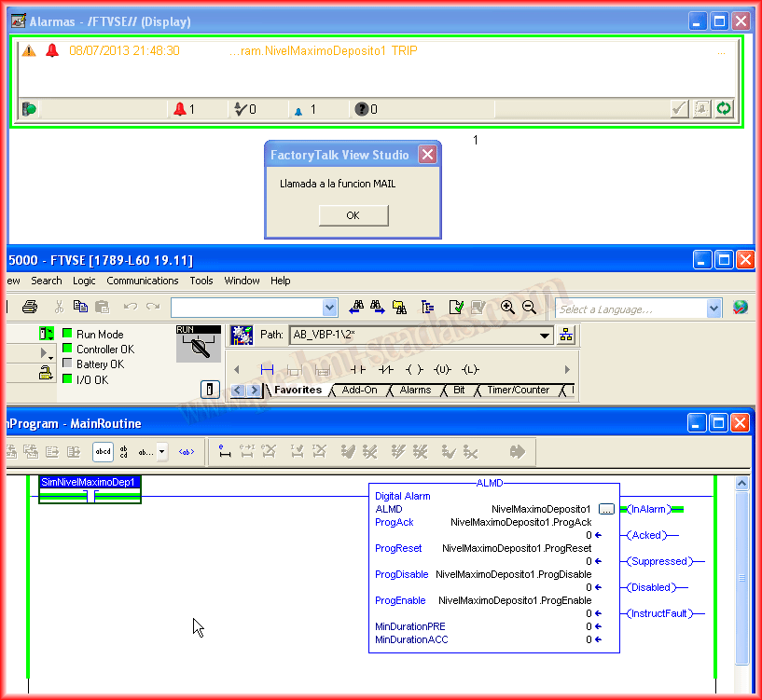This screenshot has width=762, height=700.
Task: Click the zoom out magnifier icon
Action: coord(529,307)
